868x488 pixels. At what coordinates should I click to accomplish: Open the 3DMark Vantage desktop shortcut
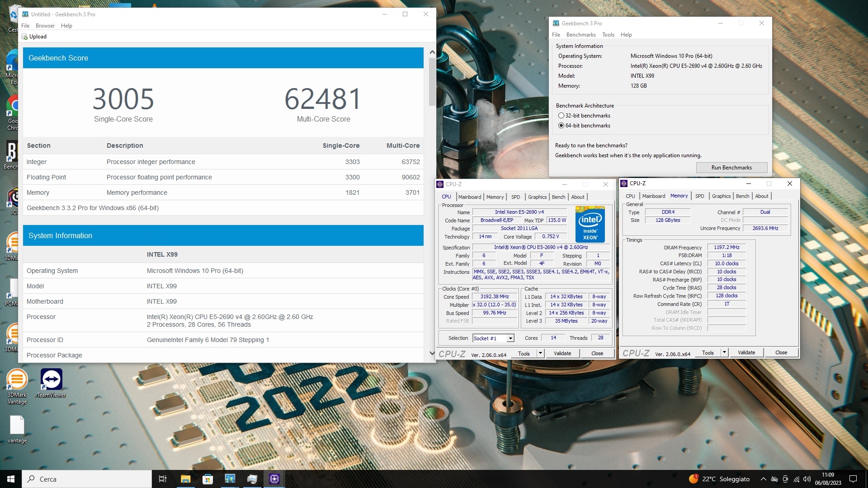17,385
